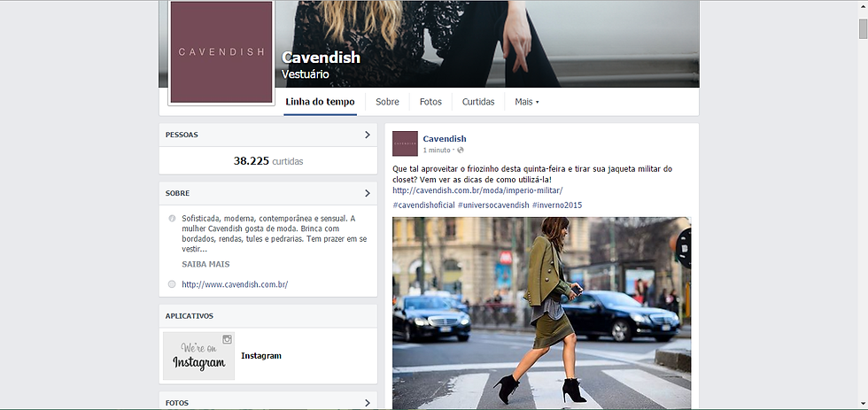Open the http://www.cavendish.com.br/ website link
The width and height of the screenshot is (868, 410).
235,284
